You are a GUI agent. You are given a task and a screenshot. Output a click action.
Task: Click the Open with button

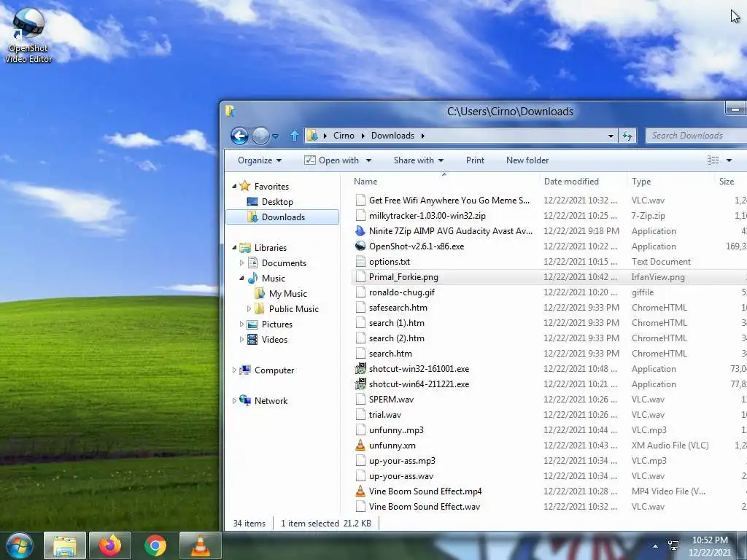(x=332, y=160)
